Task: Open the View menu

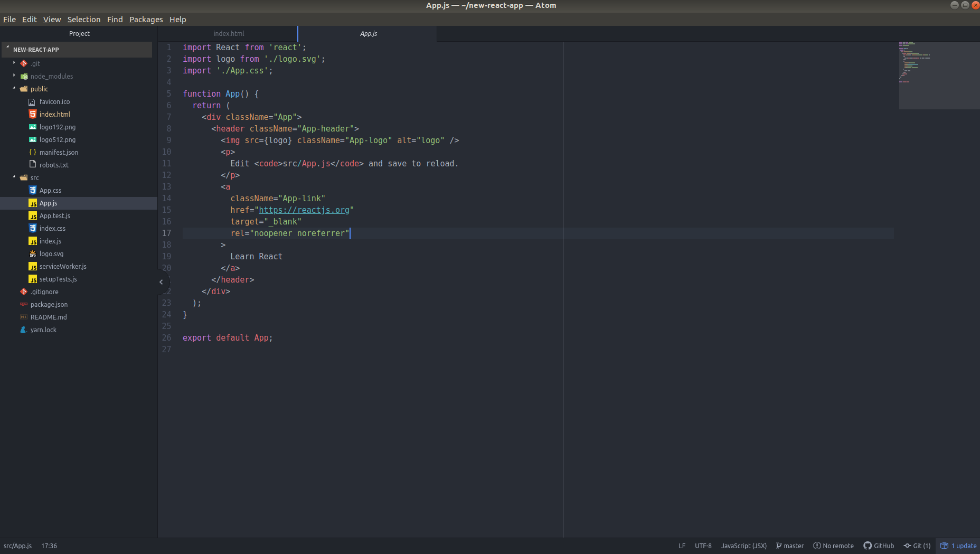Action: [x=52, y=20]
